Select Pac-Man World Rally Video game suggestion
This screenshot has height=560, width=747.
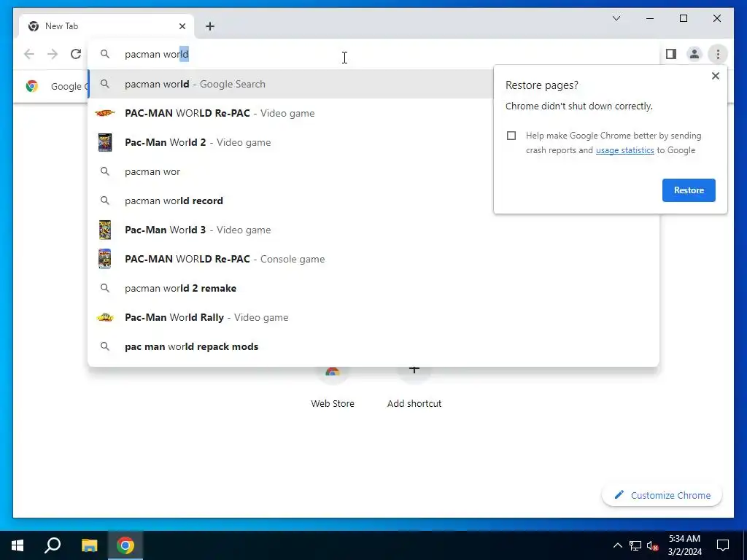[373, 317]
